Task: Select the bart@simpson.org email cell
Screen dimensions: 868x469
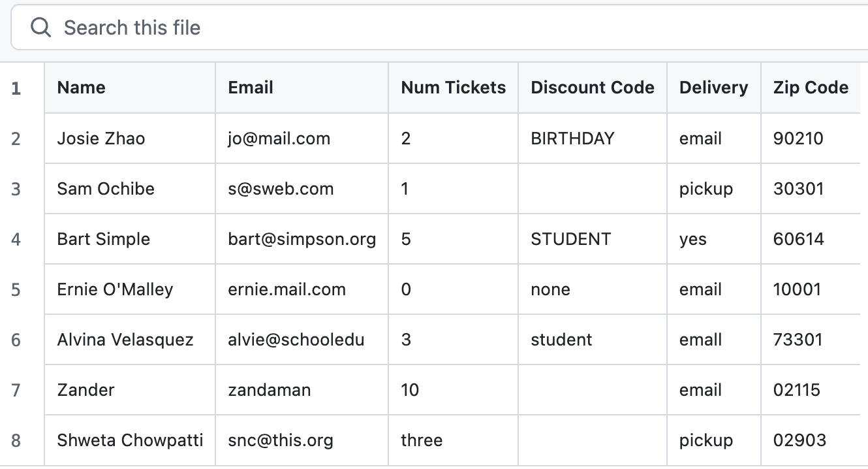Action: tap(302, 239)
